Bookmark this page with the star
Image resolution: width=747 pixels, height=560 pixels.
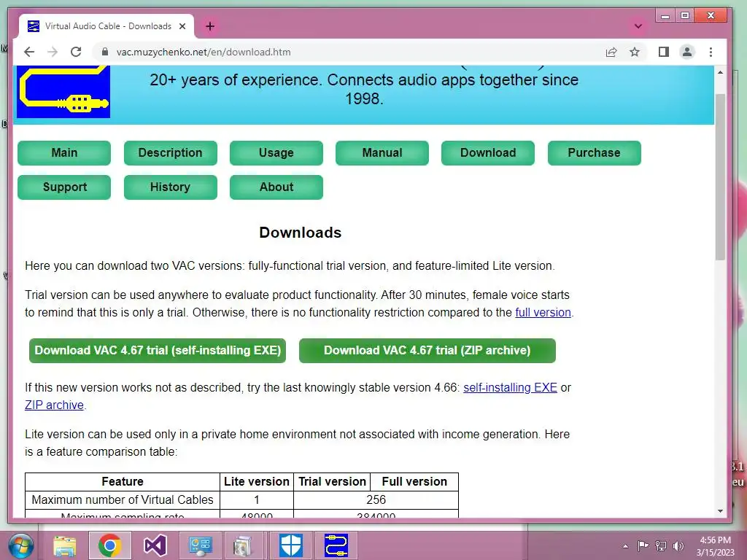635,52
